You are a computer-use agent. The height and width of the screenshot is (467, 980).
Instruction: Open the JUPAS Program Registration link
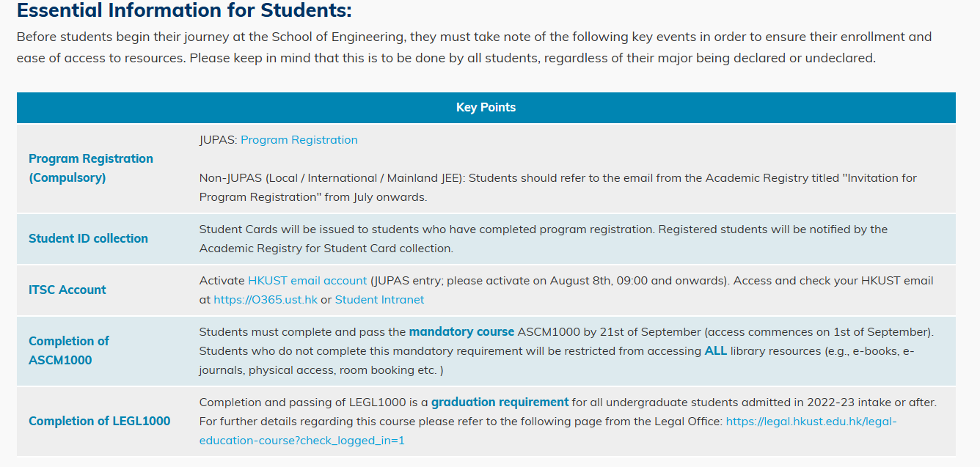(299, 139)
